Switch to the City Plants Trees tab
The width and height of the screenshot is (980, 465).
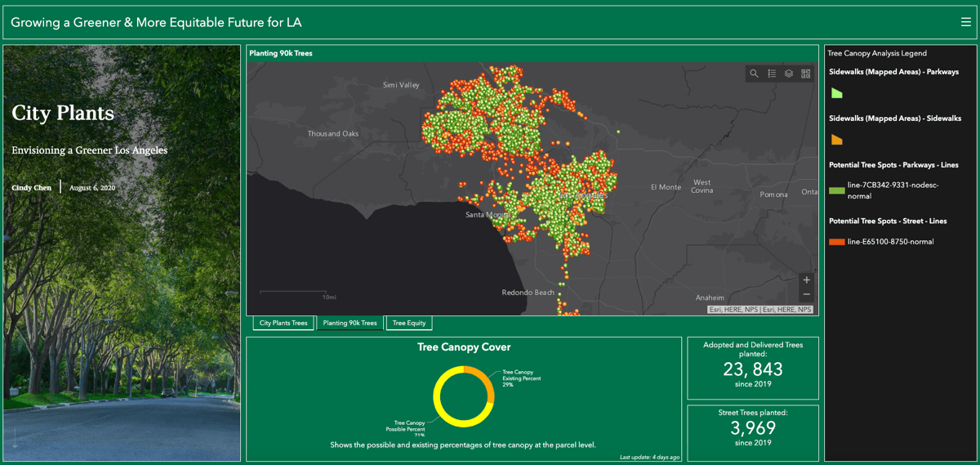click(x=283, y=323)
